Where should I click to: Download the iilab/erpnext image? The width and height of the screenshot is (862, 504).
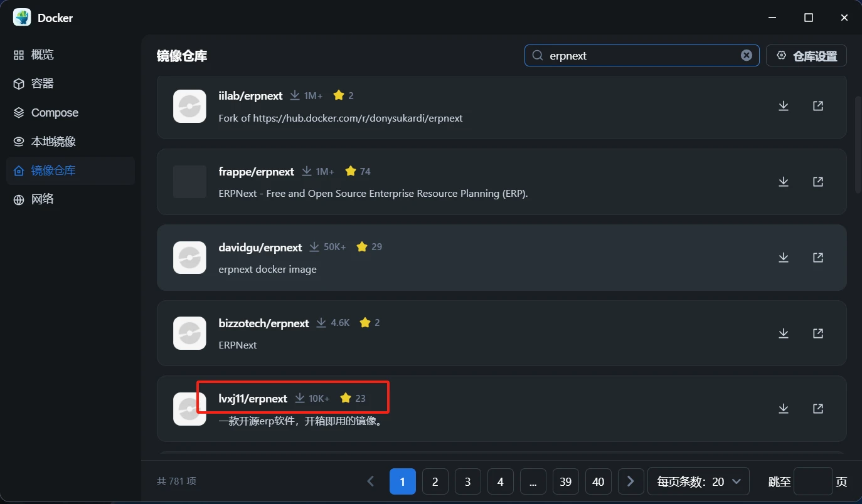point(784,106)
